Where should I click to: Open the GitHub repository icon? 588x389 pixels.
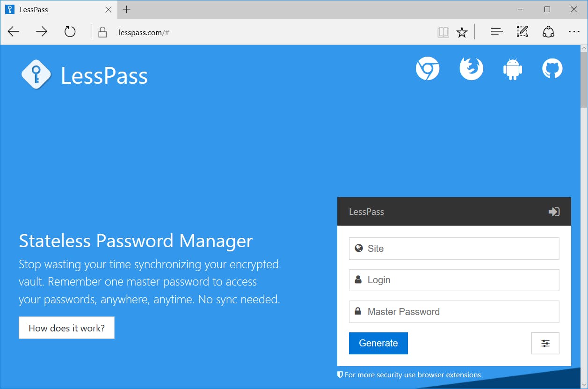552,69
